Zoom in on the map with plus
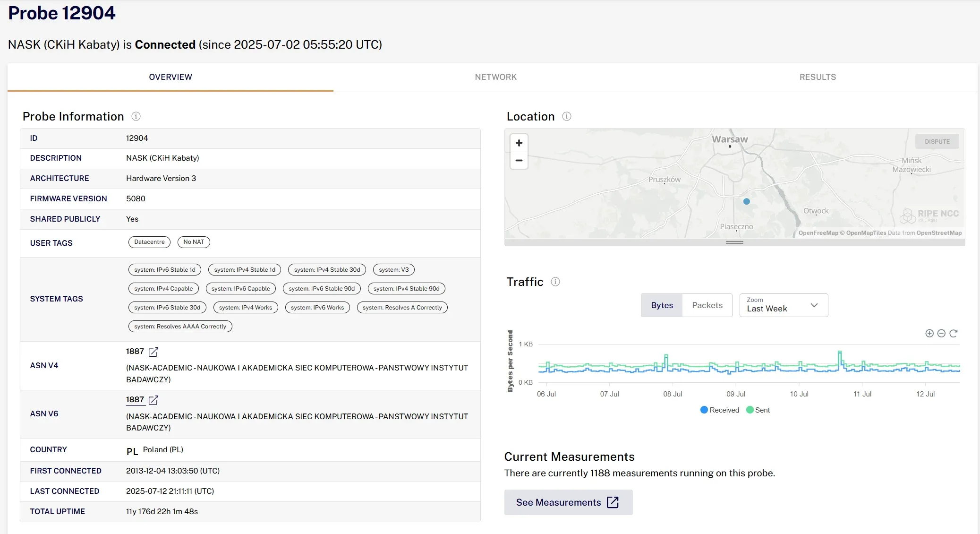The width and height of the screenshot is (980, 534). coord(519,143)
